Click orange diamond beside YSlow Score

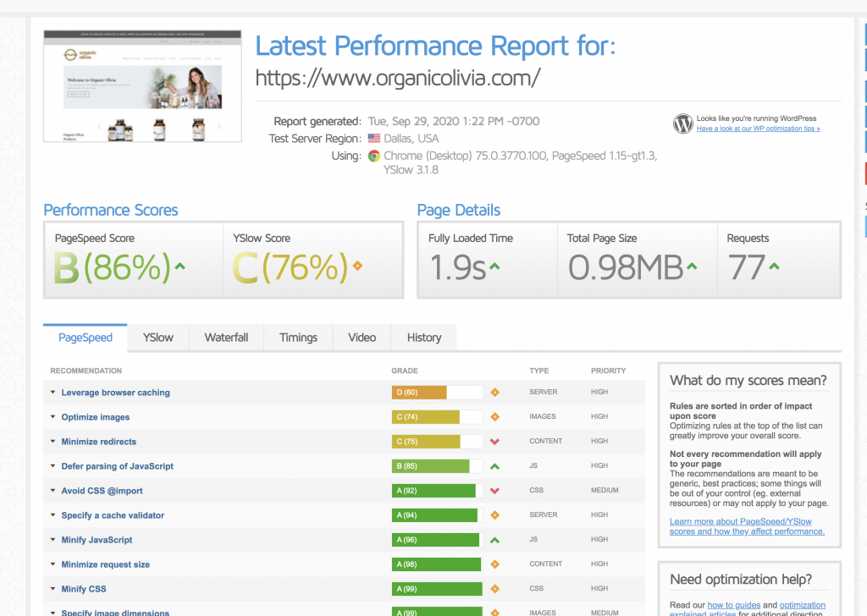click(x=357, y=267)
